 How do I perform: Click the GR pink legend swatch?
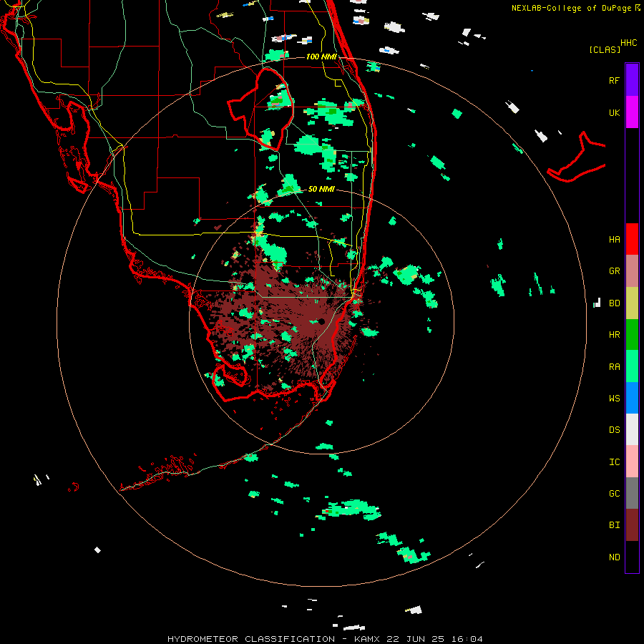click(x=632, y=271)
